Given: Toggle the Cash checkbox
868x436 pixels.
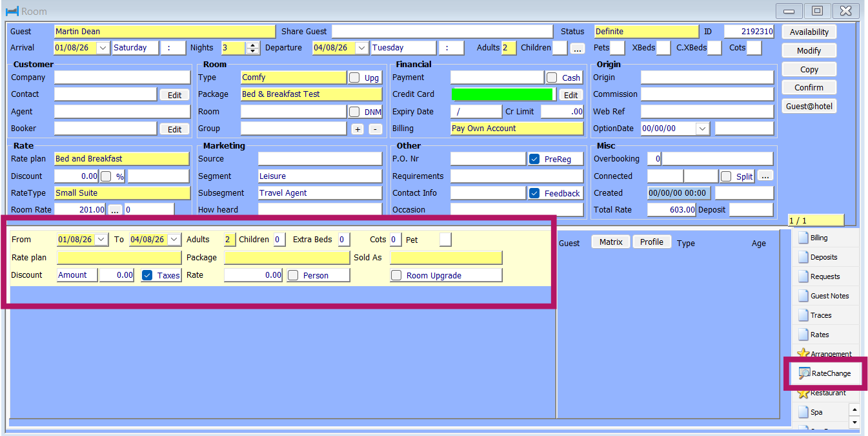Looking at the screenshot, I should coord(552,78).
